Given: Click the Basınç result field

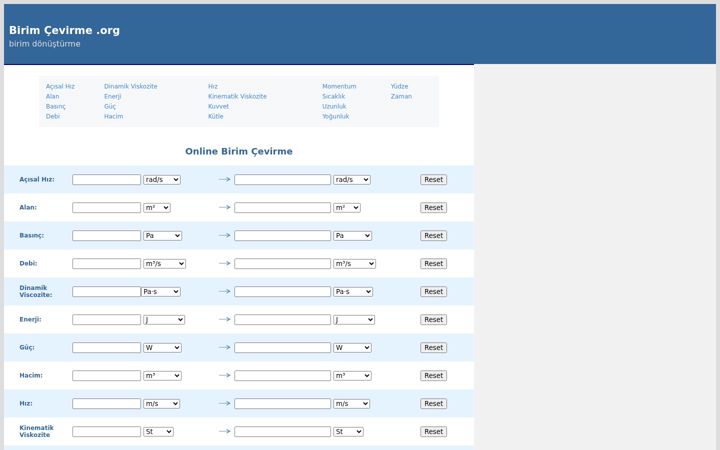Looking at the screenshot, I should (x=282, y=236).
